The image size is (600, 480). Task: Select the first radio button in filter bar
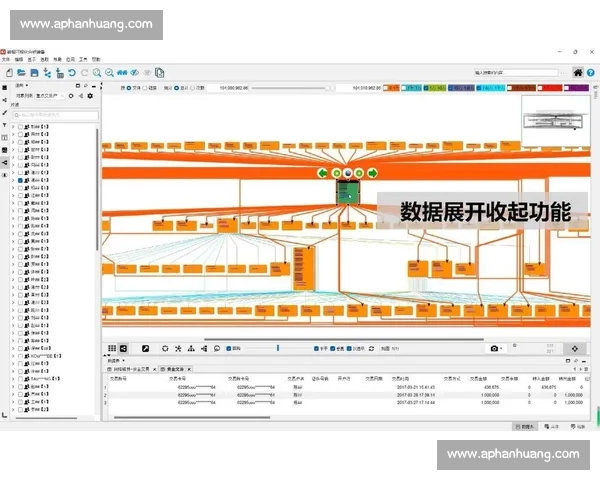128,88
